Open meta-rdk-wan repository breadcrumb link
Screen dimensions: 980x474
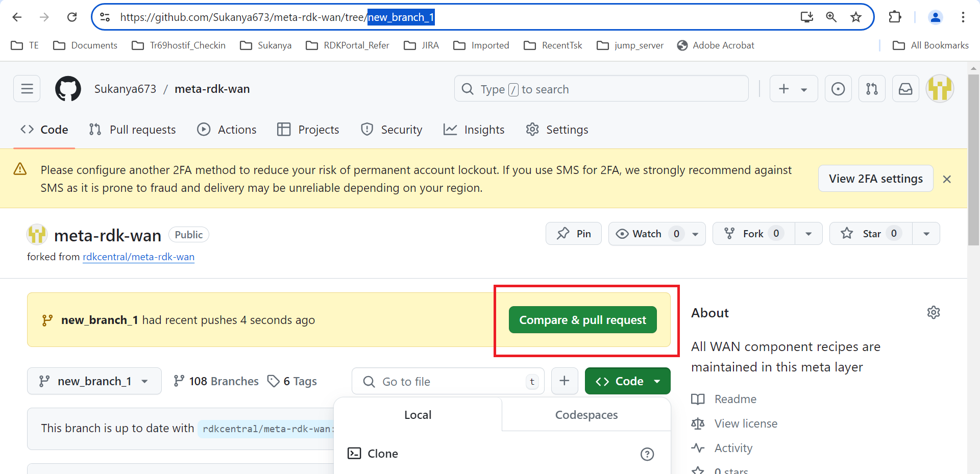click(x=212, y=89)
